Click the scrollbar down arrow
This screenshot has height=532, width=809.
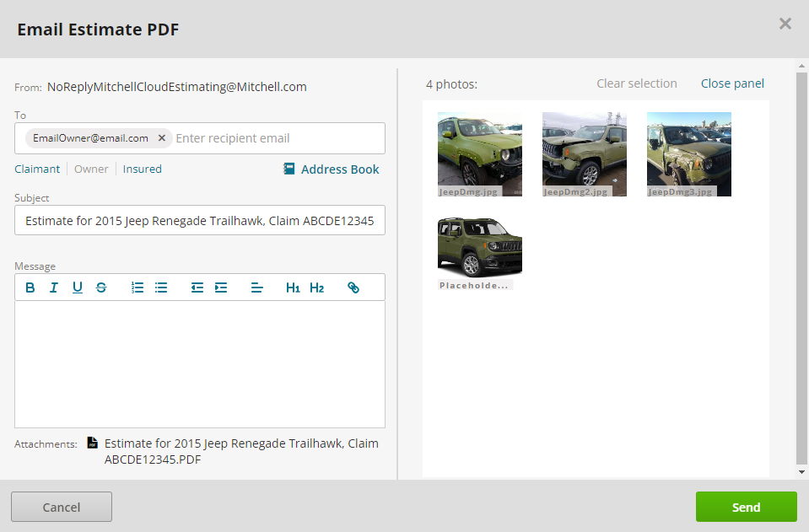(801, 471)
